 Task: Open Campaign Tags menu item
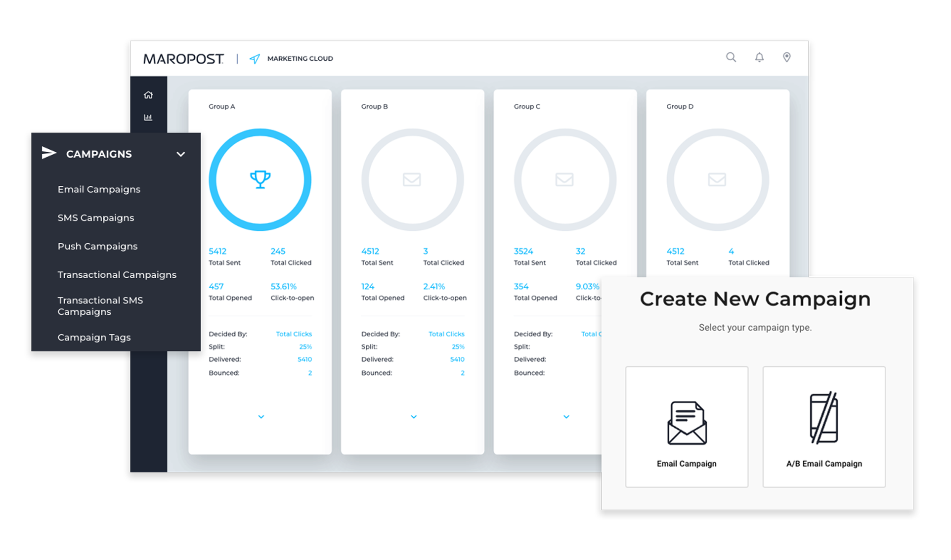click(x=94, y=338)
